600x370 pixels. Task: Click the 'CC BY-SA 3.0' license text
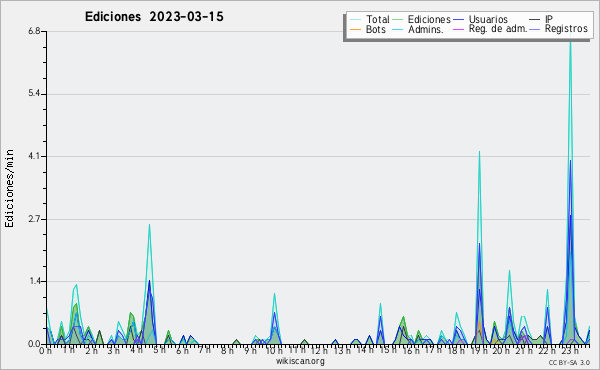(569, 362)
